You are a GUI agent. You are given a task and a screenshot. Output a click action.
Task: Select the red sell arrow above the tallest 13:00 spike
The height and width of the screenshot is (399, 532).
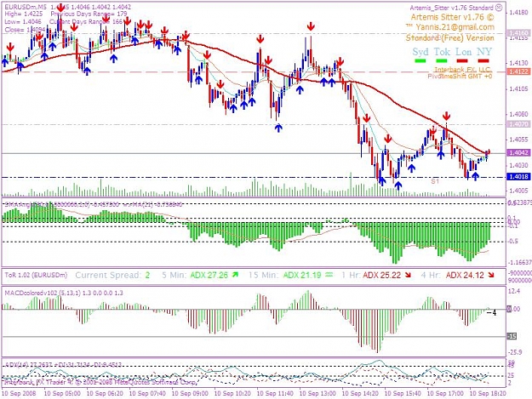[x=311, y=26]
